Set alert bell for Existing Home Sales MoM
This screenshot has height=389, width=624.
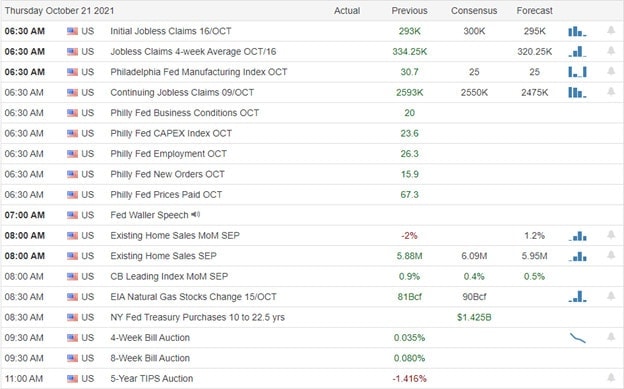pyautogui.click(x=611, y=235)
